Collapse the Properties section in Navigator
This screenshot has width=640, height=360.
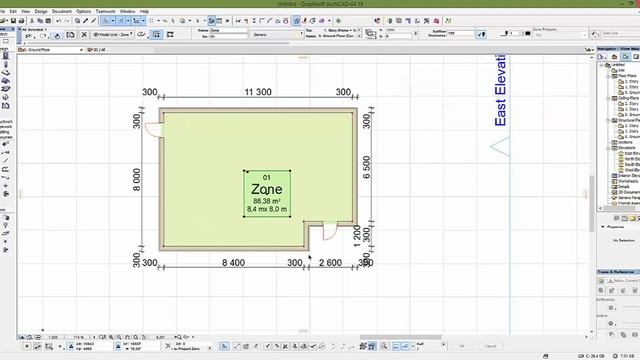tap(603, 227)
